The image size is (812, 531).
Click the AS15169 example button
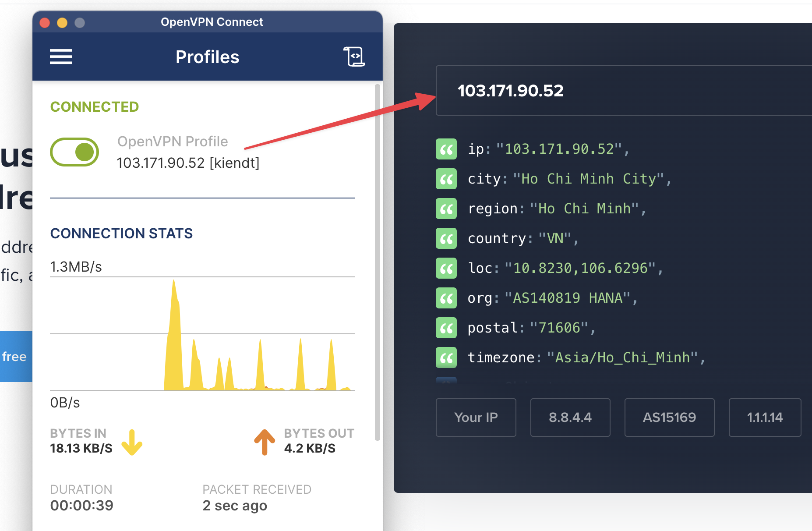pos(669,418)
